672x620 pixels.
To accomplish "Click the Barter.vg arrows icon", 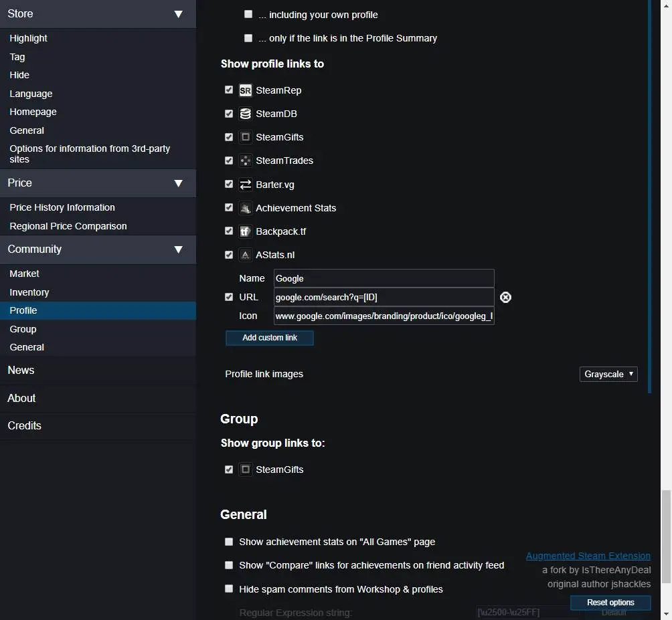I will point(245,184).
